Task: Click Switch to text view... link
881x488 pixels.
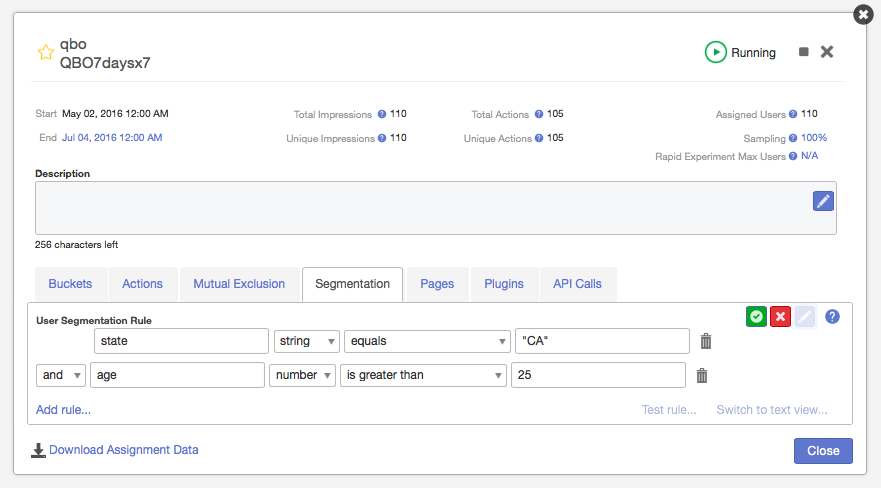Action: click(x=771, y=410)
